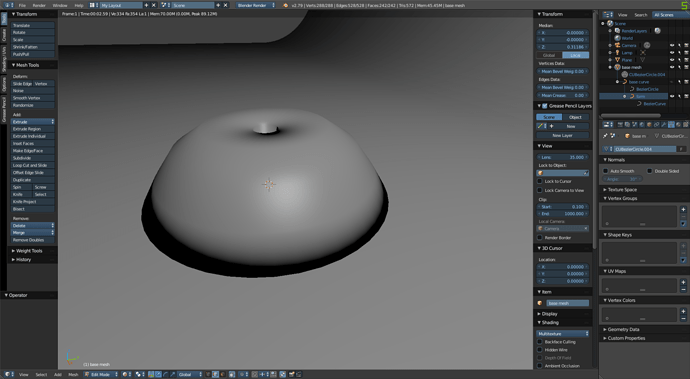The height and width of the screenshot is (379, 690).
Task: Switch Grease Pencil to Object tab
Action: tap(576, 117)
